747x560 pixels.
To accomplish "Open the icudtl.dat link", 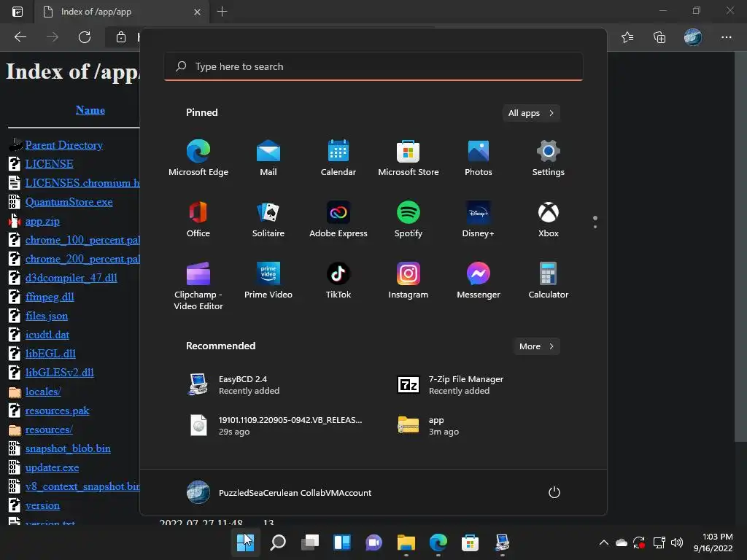I will (47, 335).
